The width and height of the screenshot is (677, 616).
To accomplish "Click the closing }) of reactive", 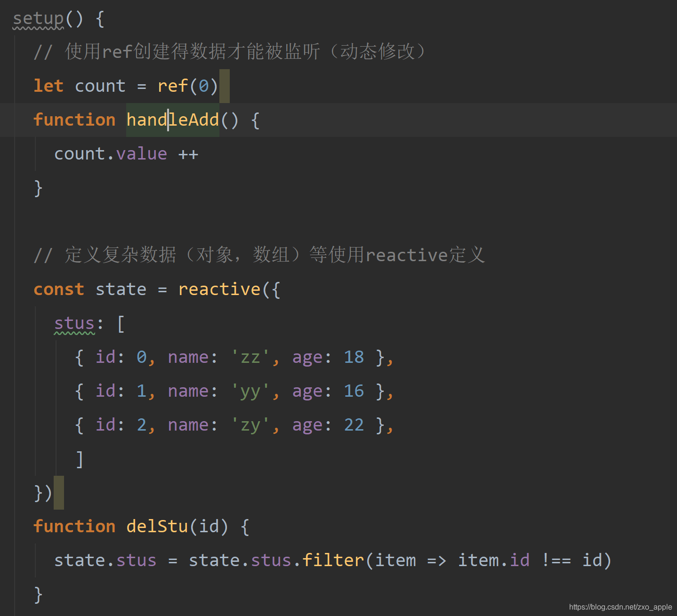I will click(43, 493).
